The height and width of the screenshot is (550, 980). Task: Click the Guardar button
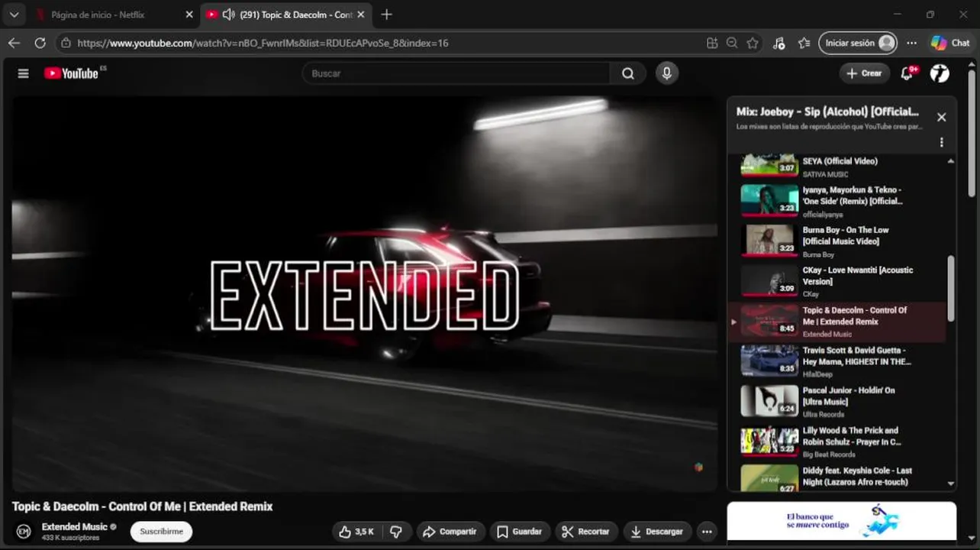click(x=519, y=532)
